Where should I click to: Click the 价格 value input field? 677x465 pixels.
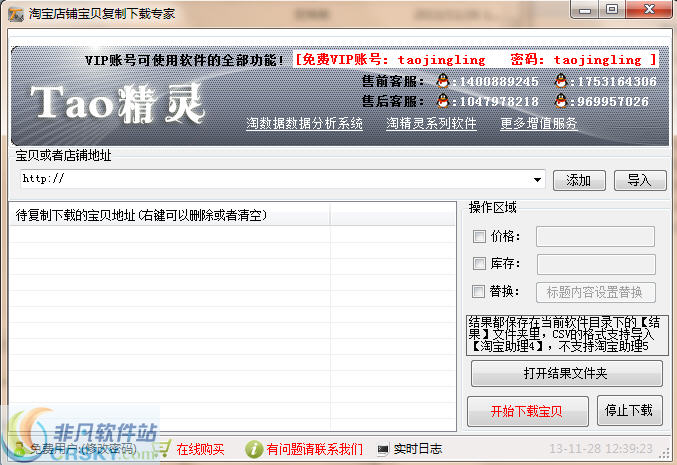pyautogui.click(x=595, y=237)
